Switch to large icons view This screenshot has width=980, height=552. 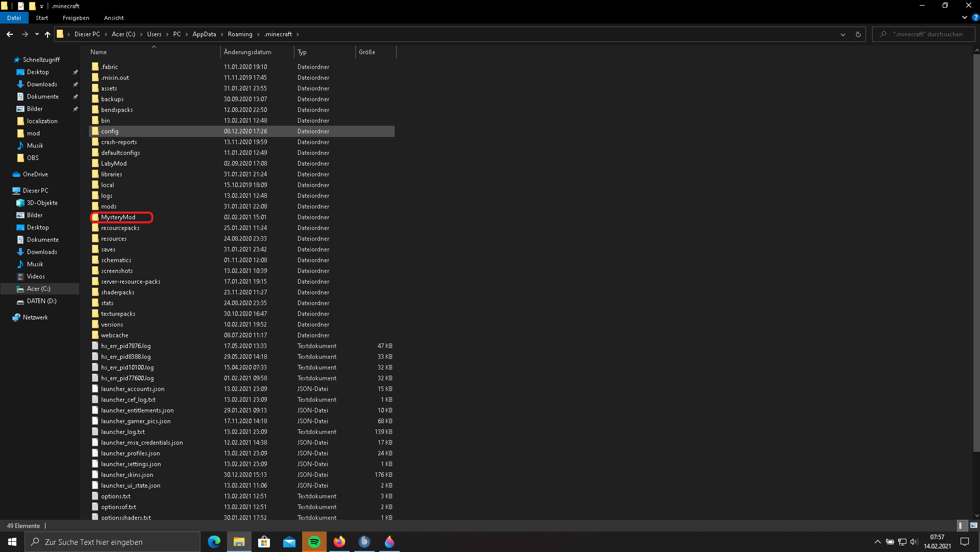click(973, 525)
